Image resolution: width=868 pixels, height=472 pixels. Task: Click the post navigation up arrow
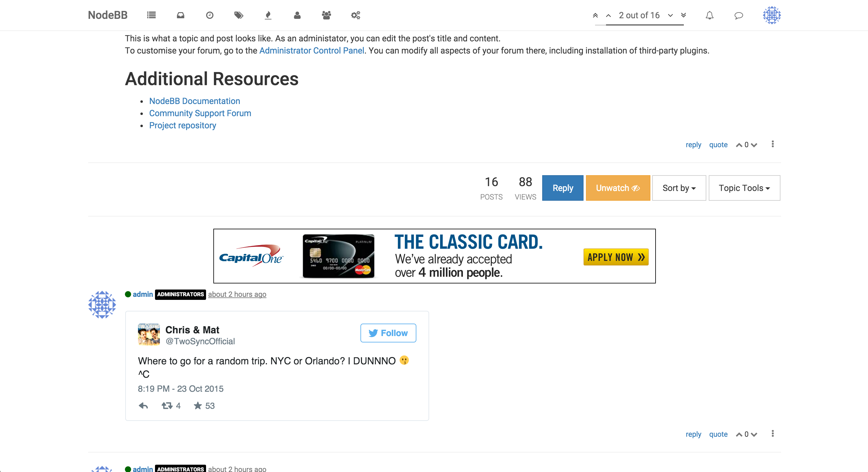click(x=607, y=15)
